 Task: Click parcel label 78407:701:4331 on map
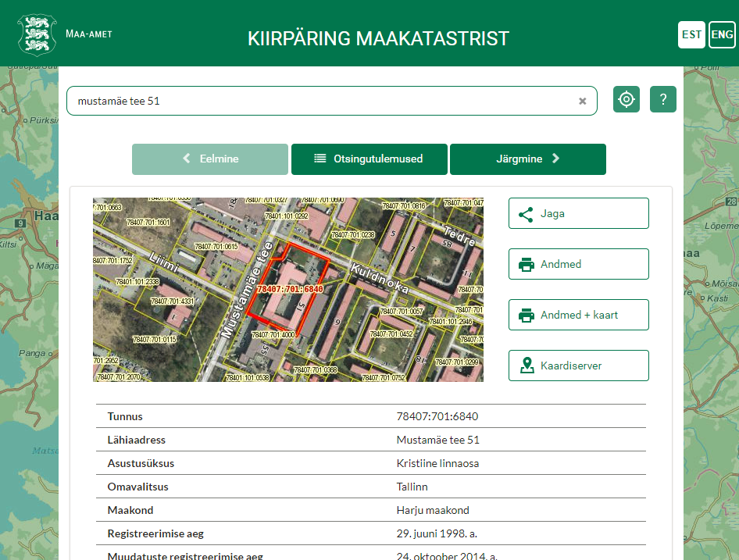tap(172, 301)
